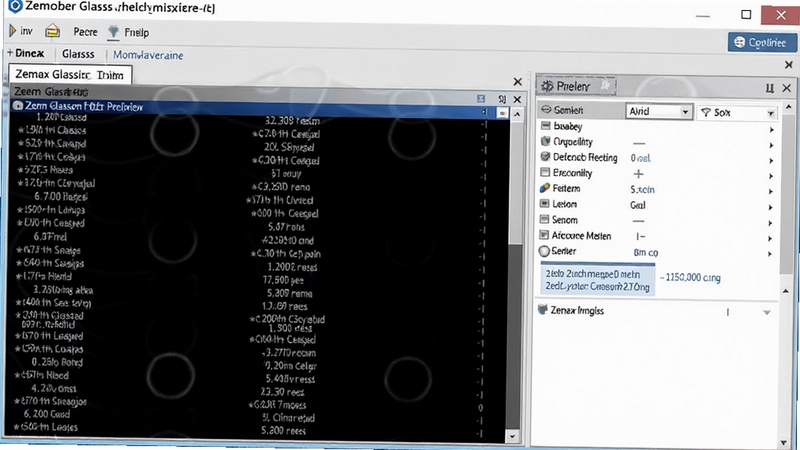The image size is (800, 450).
Task: Click the Prneler panel scroll-up arrow
Action: pos(789,107)
